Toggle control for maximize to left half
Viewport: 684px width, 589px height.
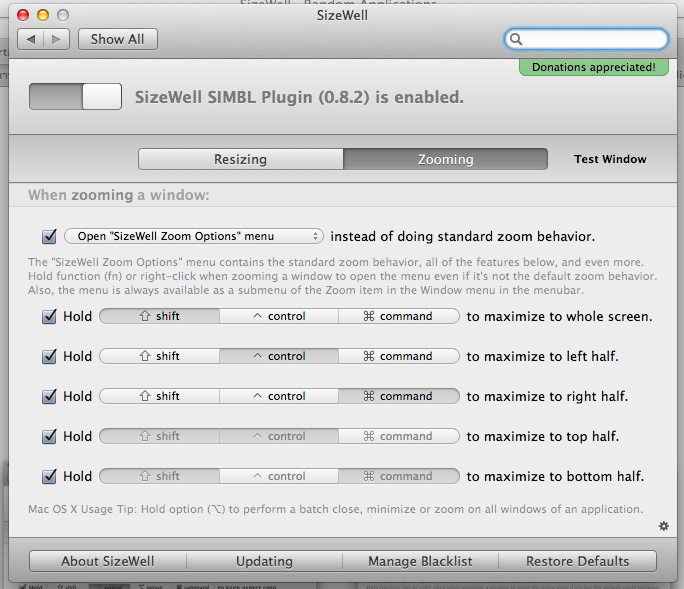pos(279,356)
